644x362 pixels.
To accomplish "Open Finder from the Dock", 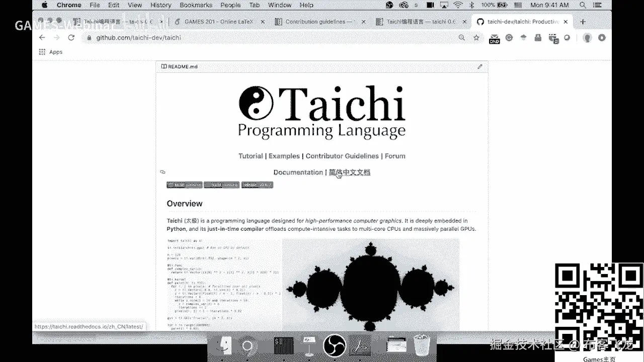I will (x=223, y=345).
